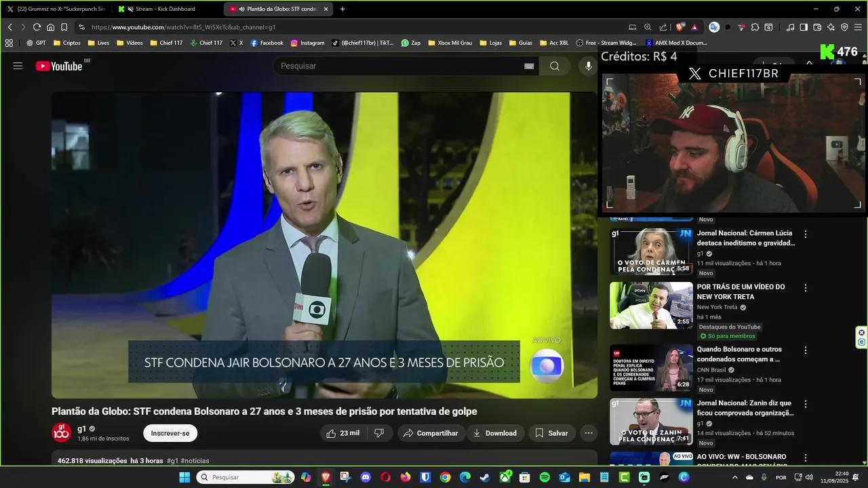This screenshot has height=488, width=868.
Task: Open the Brave VPN shield icon
Action: 844,27
